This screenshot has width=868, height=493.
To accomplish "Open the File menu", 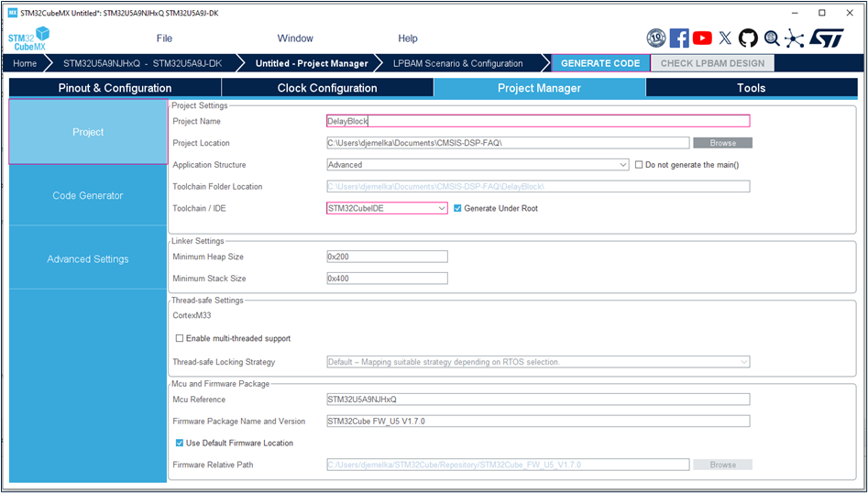I will 164,38.
